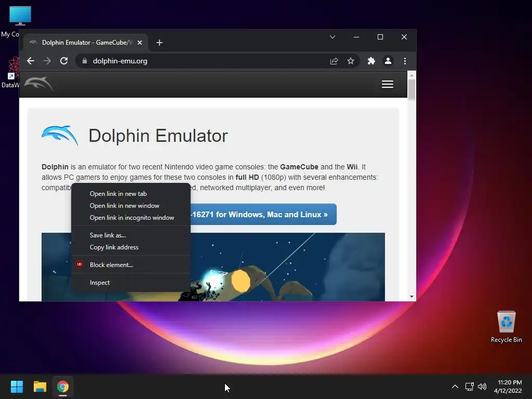Click the bold full HD text
532x399 pixels.
click(x=247, y=178)
